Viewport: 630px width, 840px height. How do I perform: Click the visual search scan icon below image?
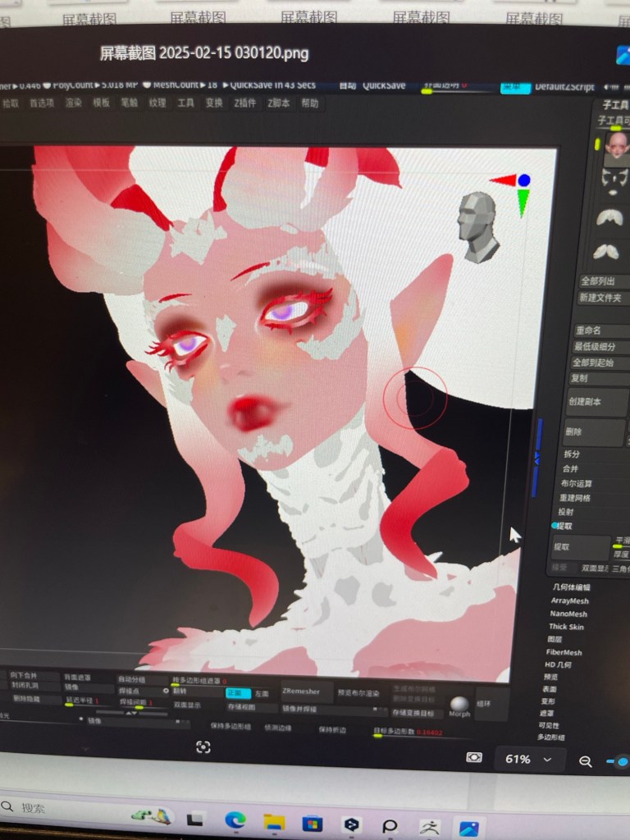203,746
